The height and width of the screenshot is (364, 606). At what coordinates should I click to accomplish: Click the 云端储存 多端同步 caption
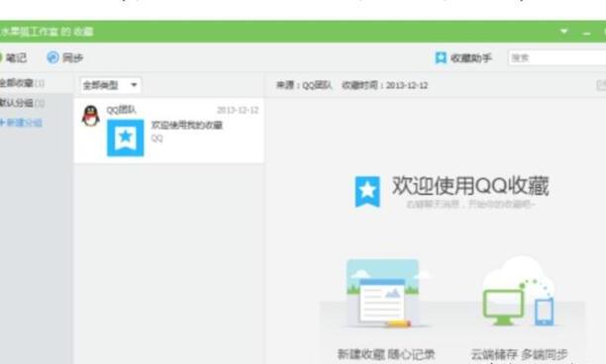(519, 354)
